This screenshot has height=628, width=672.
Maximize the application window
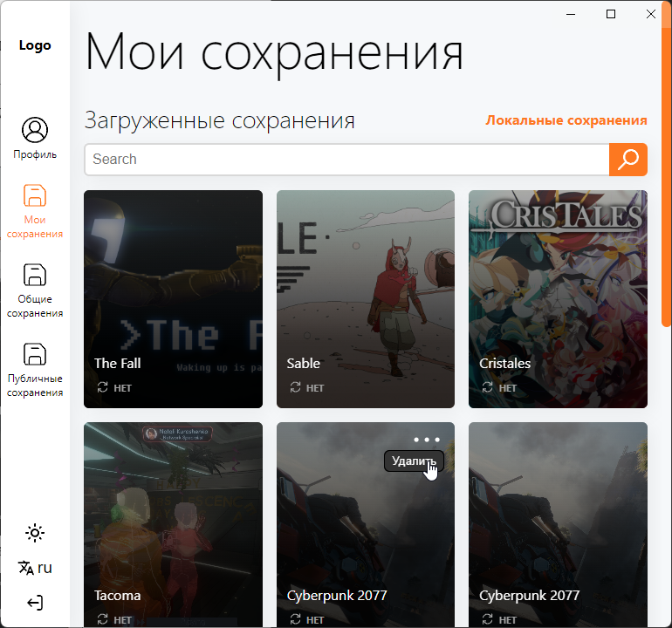(611, 14)
